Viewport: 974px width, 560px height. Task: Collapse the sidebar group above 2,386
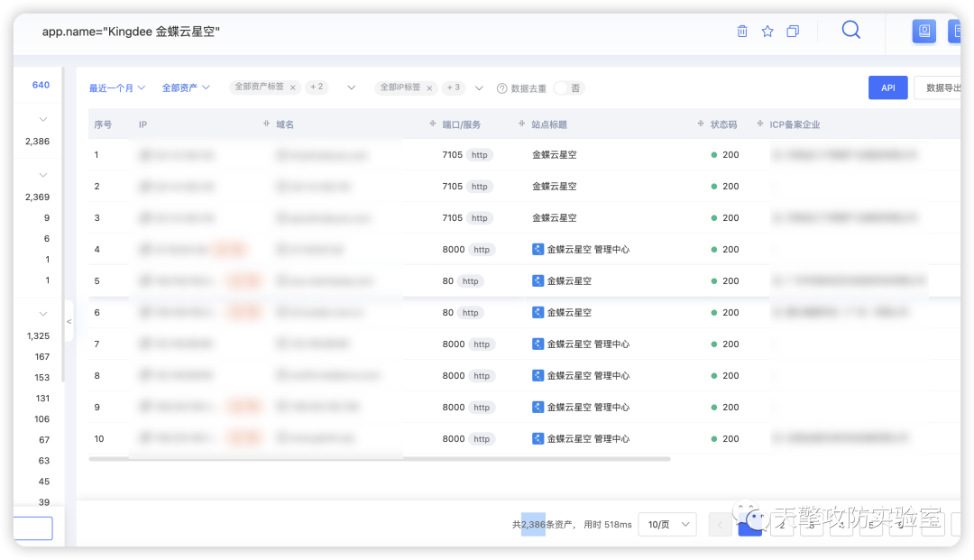coord(43,119)
